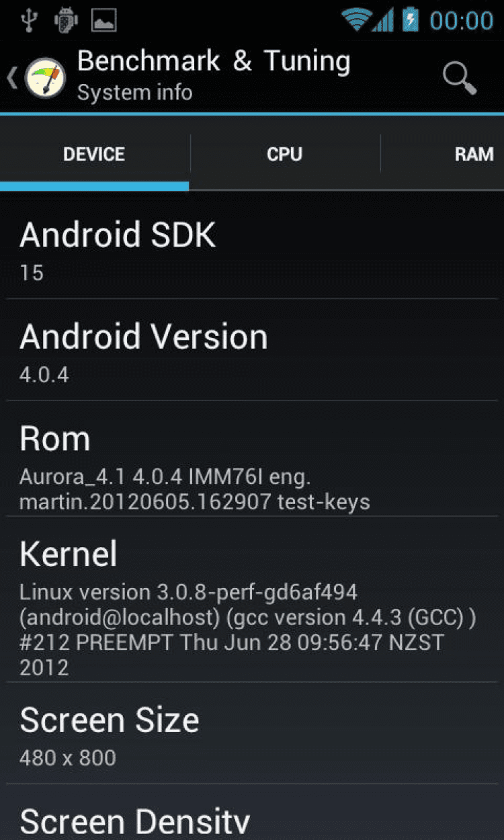This screenshot has width=504, height=840.
Task: Tap the Wi-Fi signal icon
Action: pyautogui.click(x=356, y=19)
